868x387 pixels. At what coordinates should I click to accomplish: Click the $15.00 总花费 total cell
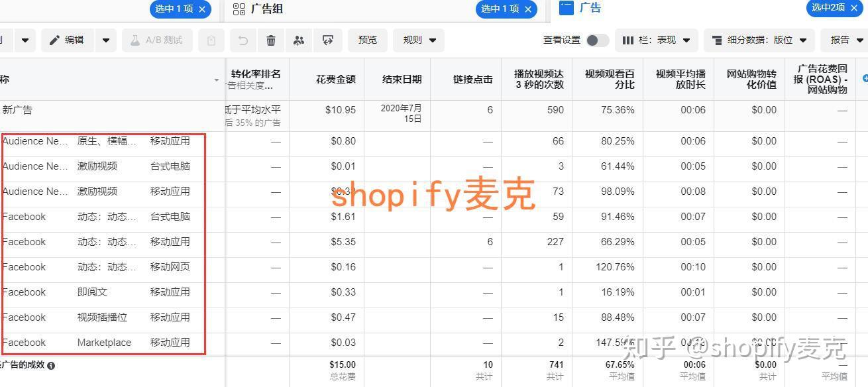tap(343, 370)
